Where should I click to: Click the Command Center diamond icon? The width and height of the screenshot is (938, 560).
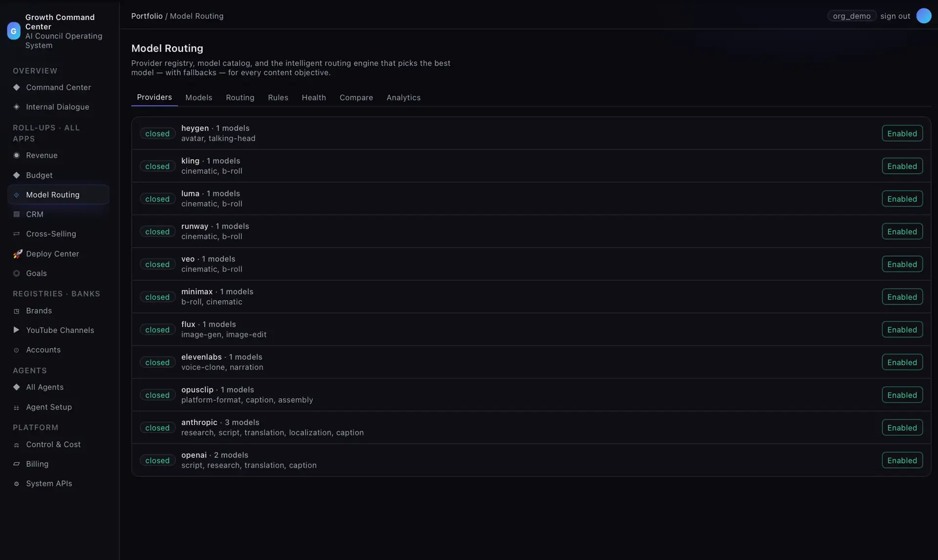17,87
